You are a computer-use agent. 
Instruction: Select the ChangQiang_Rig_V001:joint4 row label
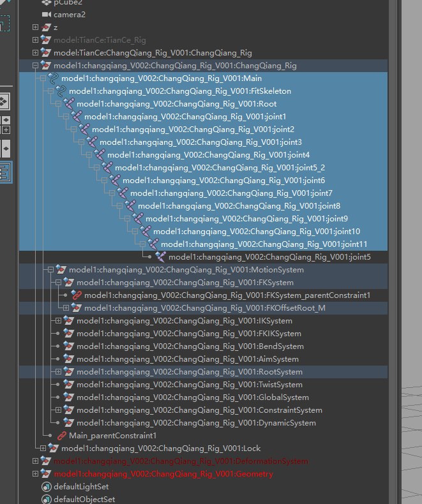coord(208,155)
